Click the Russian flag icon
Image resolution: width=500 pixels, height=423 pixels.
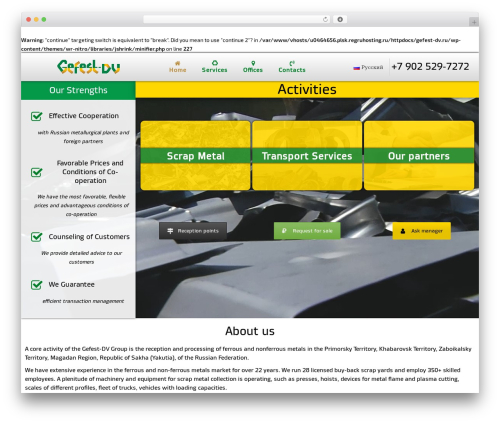356,68
